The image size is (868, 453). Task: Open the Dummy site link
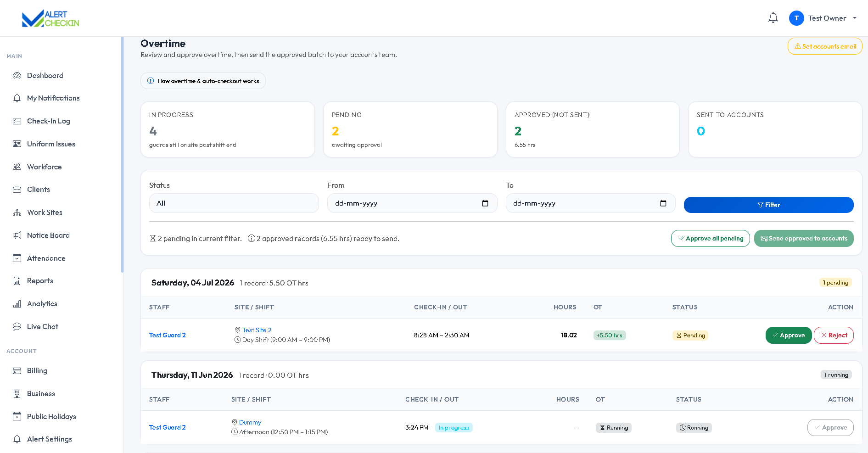tap(250, 422)
